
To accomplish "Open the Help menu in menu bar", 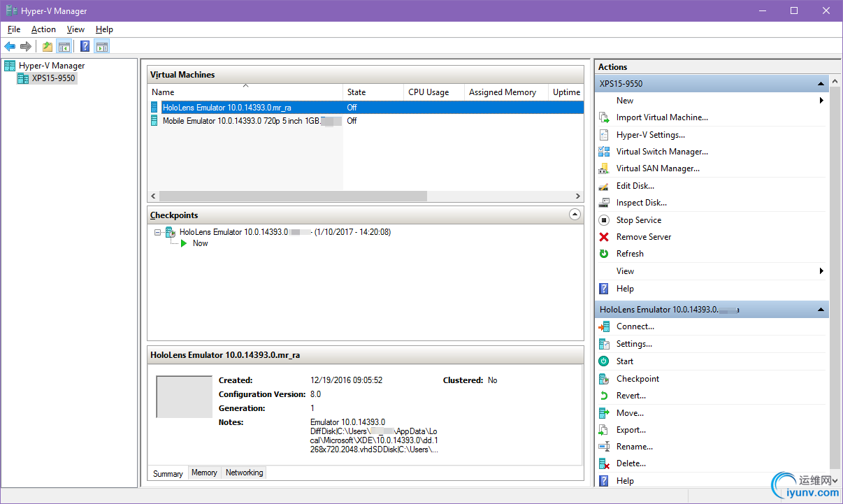I will 104,29.
